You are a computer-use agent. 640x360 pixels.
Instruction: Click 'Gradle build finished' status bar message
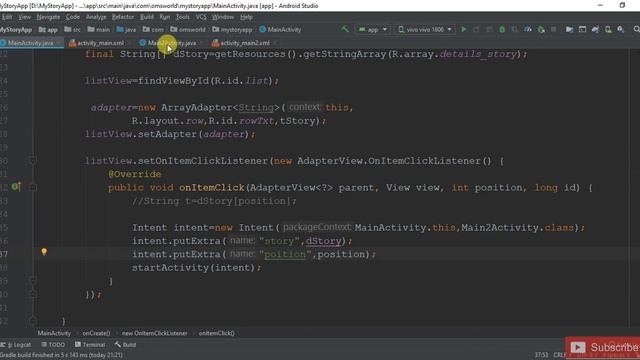point(61,355)
